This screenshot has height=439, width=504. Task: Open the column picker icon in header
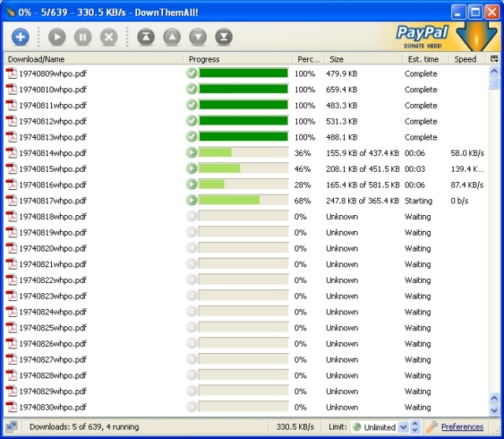[495, 59]
